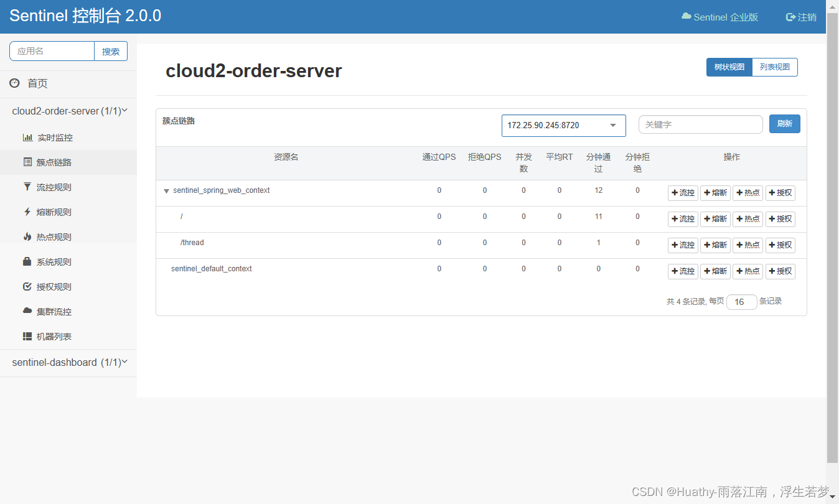The image size is (839, 504).
Task: Open machine address dropdown 172.25.90.245:8720
Action: (563, 125)
